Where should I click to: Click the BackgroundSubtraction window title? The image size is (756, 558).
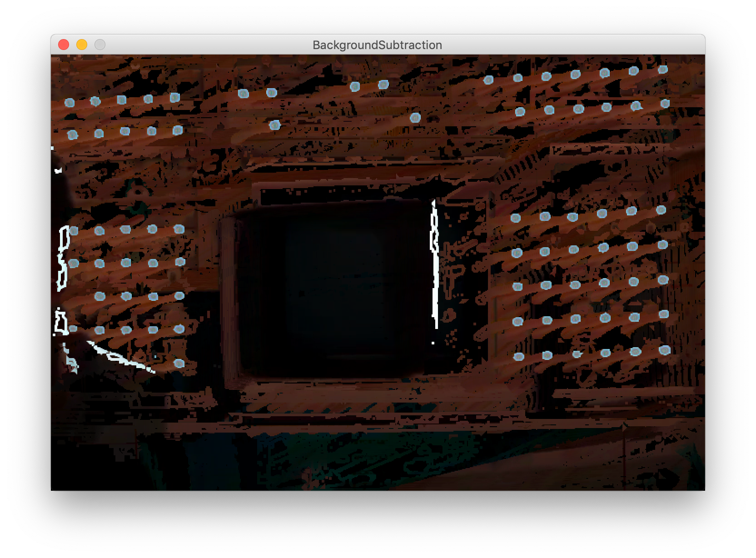[x=377, y=45]
